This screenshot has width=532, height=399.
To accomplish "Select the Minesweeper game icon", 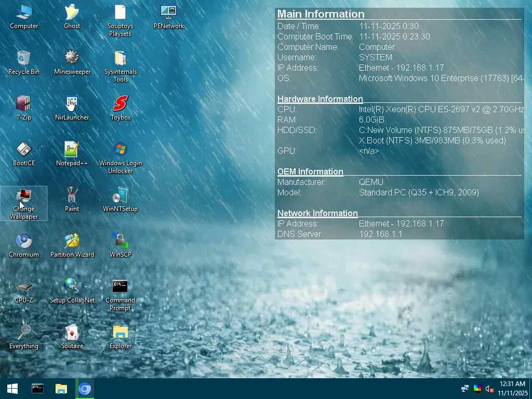I will pyautogui.click(x=72, y=63).
